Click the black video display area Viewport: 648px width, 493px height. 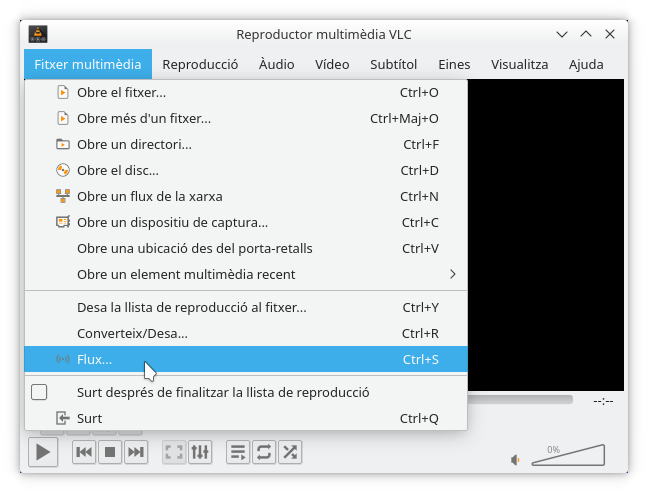[x=546, y=235]
